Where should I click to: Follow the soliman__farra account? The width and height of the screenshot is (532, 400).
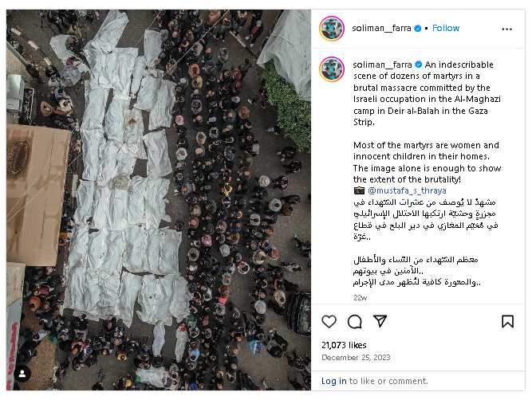[x=446, y=28]
